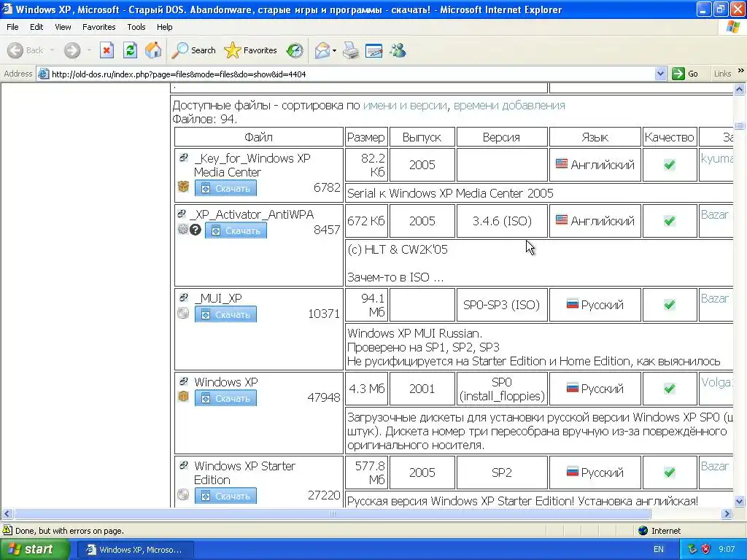
Task: Click the package icon under Windows XP file
Action: click(183, 396)
